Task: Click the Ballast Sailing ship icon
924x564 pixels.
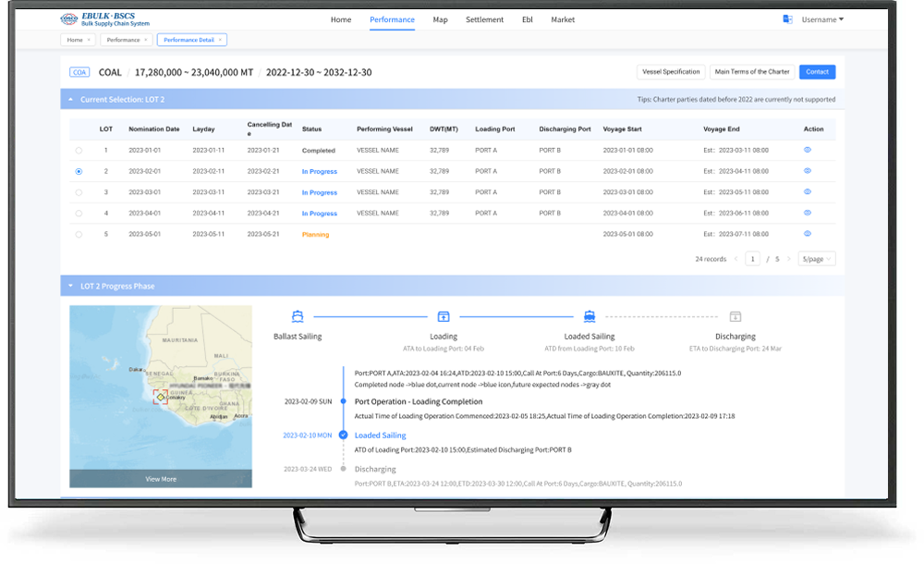Action: click(x=298, y=316)
